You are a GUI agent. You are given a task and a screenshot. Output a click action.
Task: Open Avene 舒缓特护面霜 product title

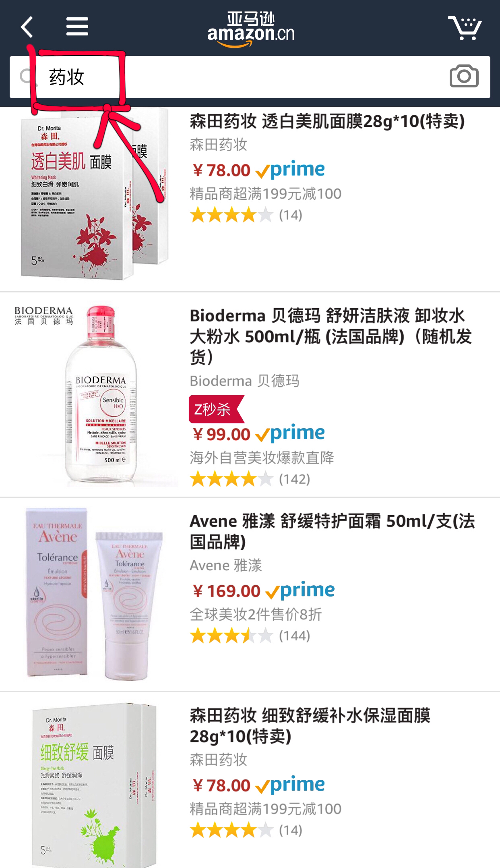tap(332, 532)
